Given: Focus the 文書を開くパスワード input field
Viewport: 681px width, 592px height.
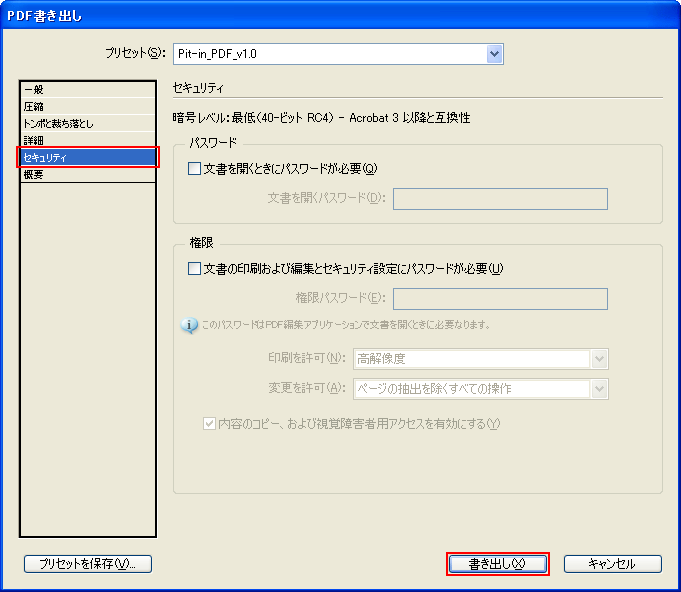Looking at the screenshot, I should pyautogui.click(x=500, y=199).
